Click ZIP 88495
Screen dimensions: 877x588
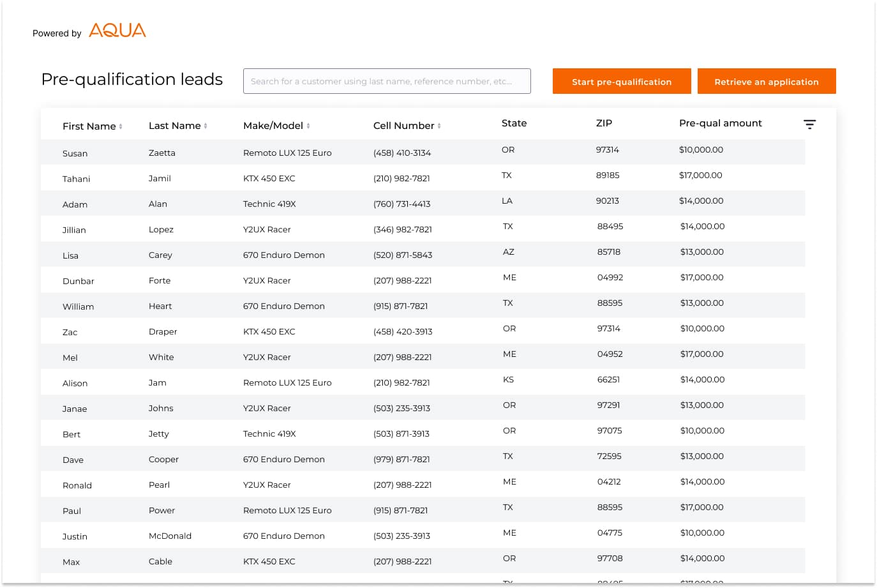(610, 226)
